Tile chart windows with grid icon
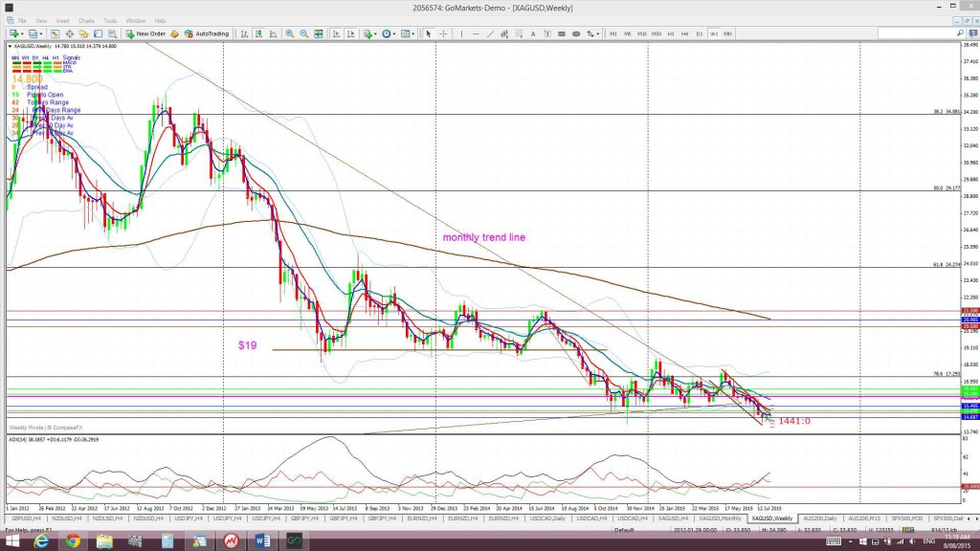Image resolution: width=980 pixels, height=551 pixels. pyautogui.click(x=318, y=33)
